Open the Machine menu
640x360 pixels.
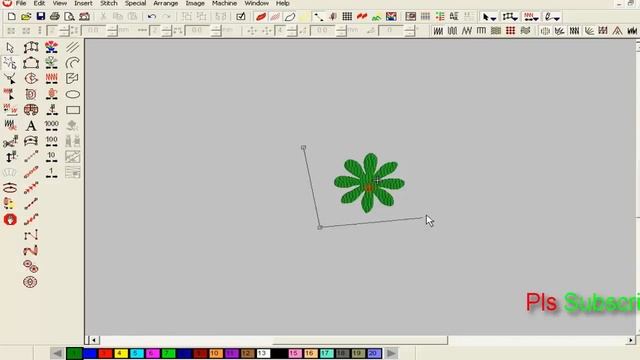[x=224, y=3]
